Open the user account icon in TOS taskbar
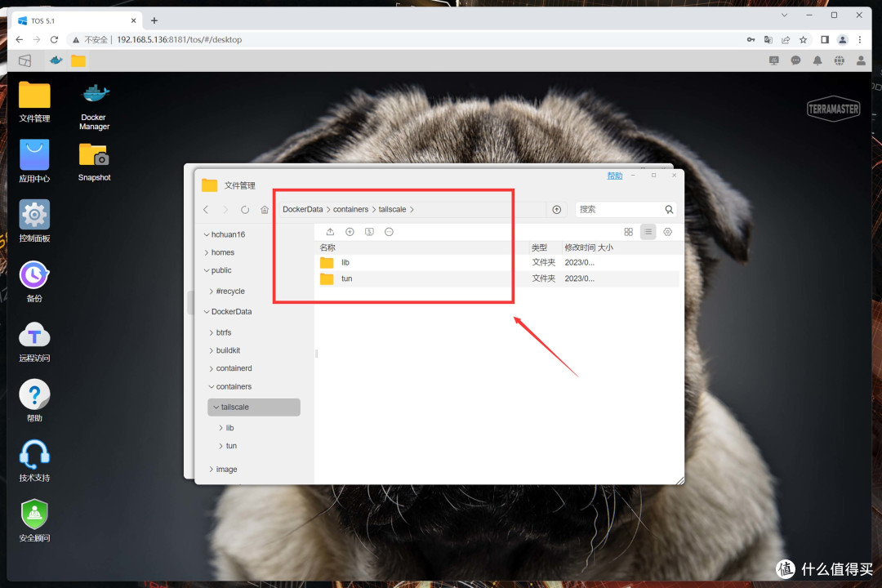The width and height of the screenshot is (882, 588). point(861,60)
